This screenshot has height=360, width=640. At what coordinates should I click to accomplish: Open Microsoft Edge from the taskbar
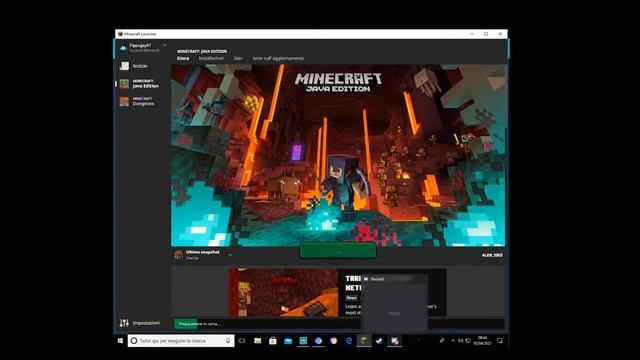point(349,340)
